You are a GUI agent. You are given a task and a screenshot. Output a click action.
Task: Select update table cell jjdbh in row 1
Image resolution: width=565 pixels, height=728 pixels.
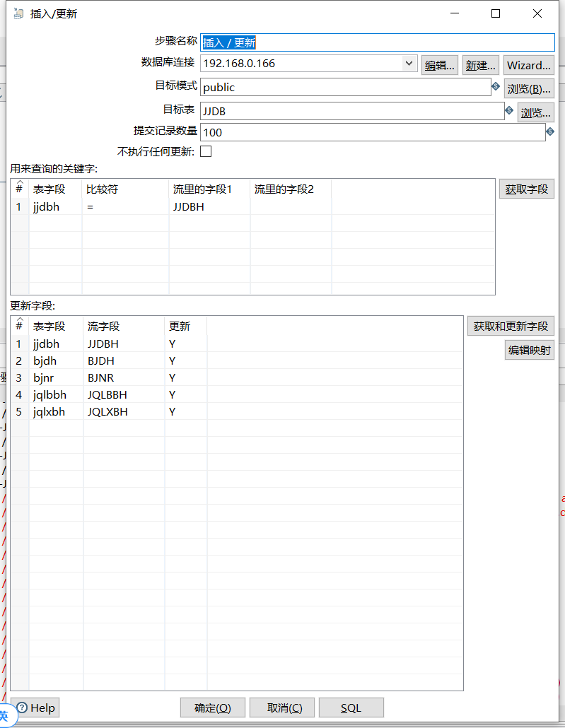pyautogui.click(x=57, y=344)
